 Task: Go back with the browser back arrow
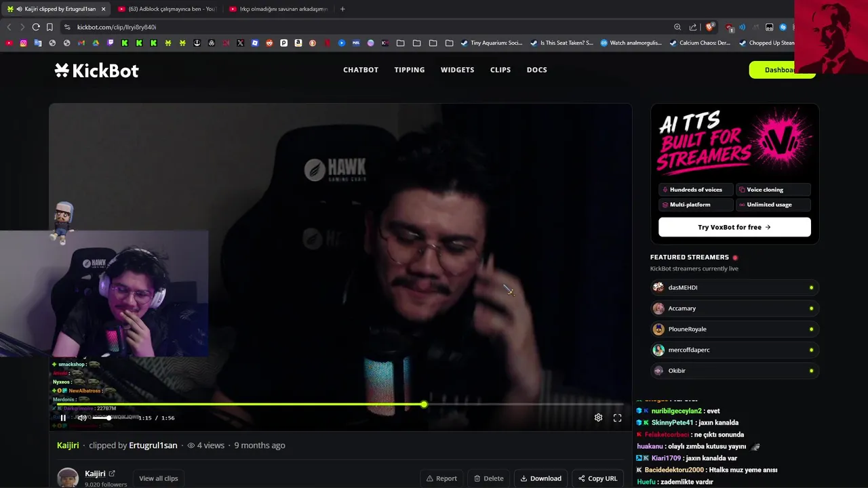pos(9,27)
